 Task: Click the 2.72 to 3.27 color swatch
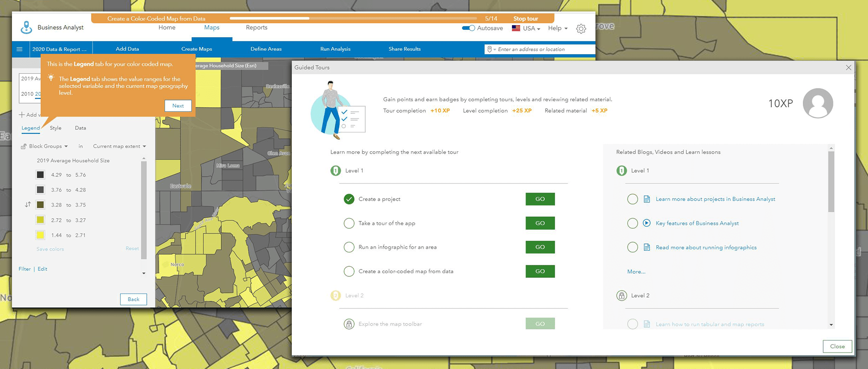click(x=40, y=220)
